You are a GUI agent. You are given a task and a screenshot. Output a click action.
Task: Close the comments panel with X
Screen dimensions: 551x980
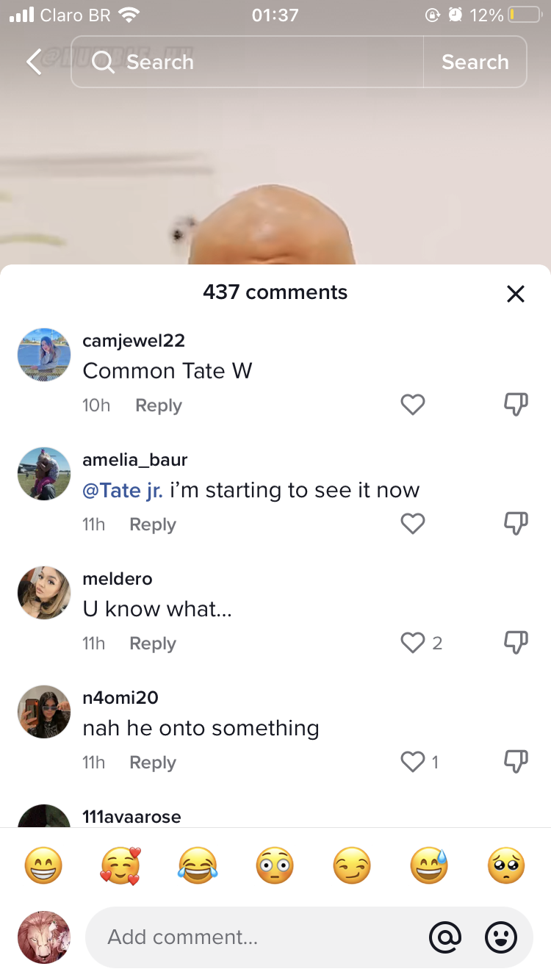[x=516, y=294]
